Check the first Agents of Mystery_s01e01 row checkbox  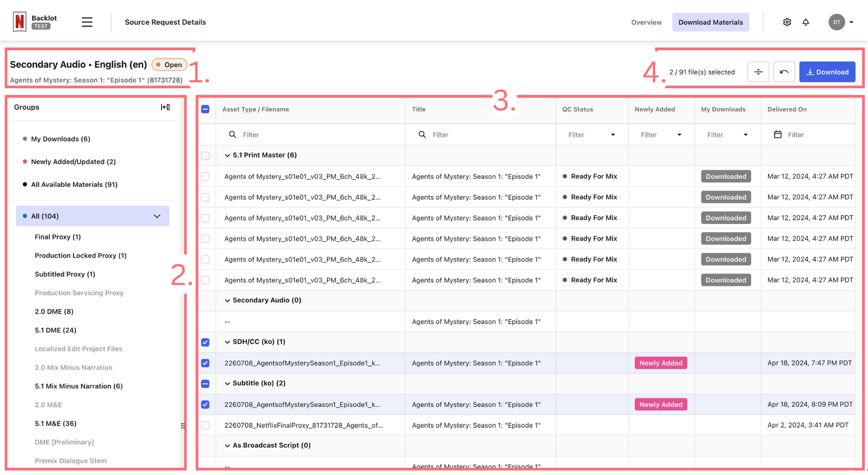tap(205, 176)
